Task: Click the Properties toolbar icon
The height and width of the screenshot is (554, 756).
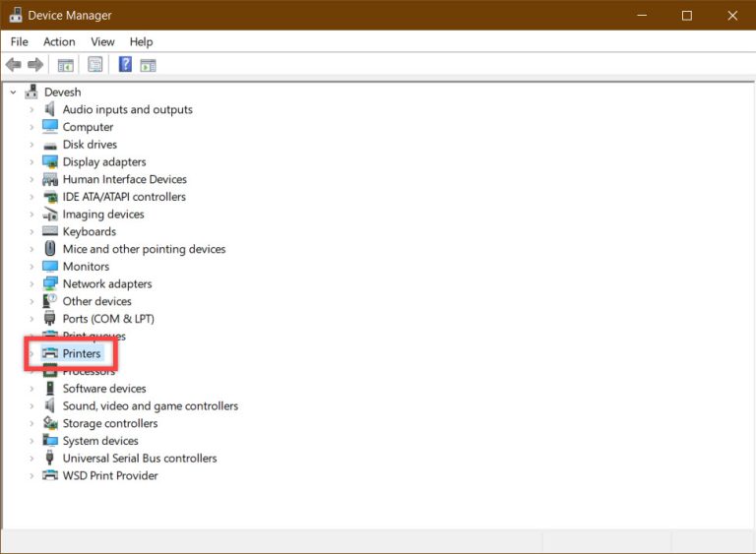Action: [94, 64]
